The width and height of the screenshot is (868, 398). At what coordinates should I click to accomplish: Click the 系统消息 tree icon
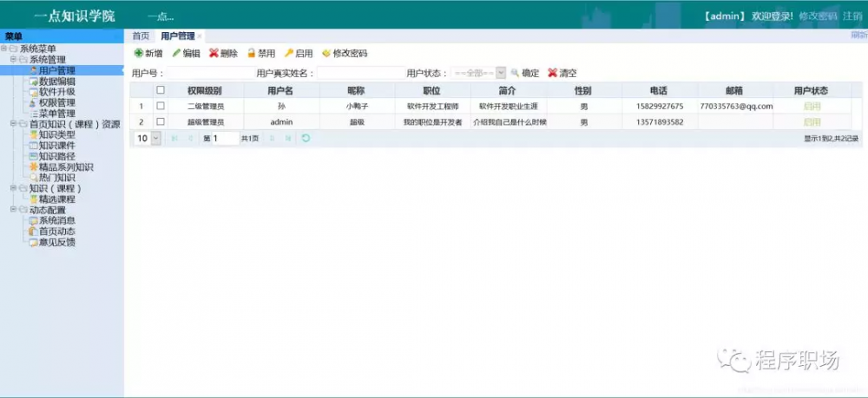(34, 220)
